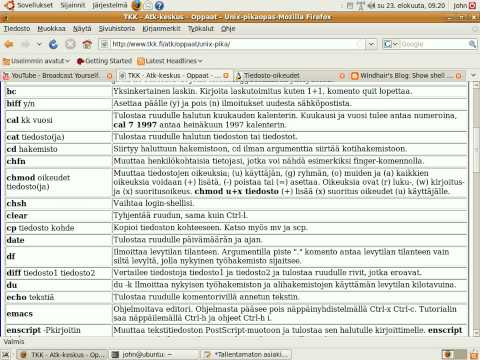Click the red power/logout icon

tap(473, 5)
